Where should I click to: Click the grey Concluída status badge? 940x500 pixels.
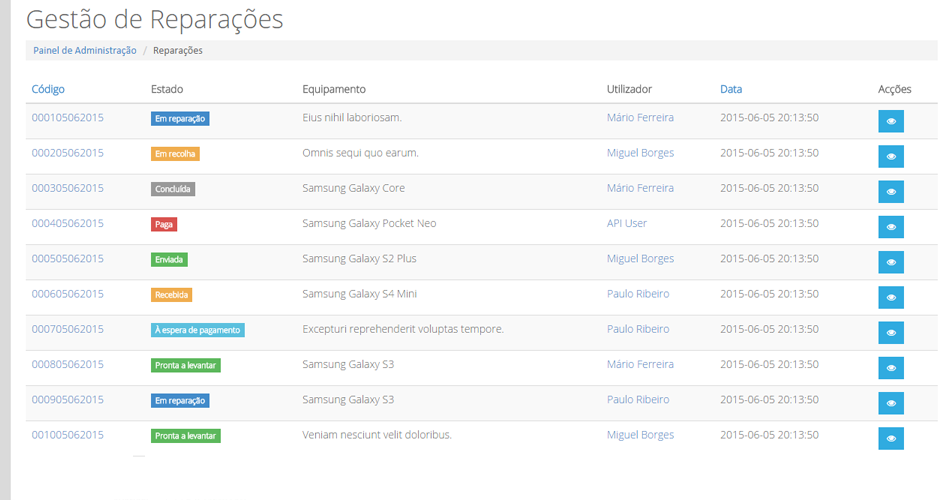click(x=173, y=189)
